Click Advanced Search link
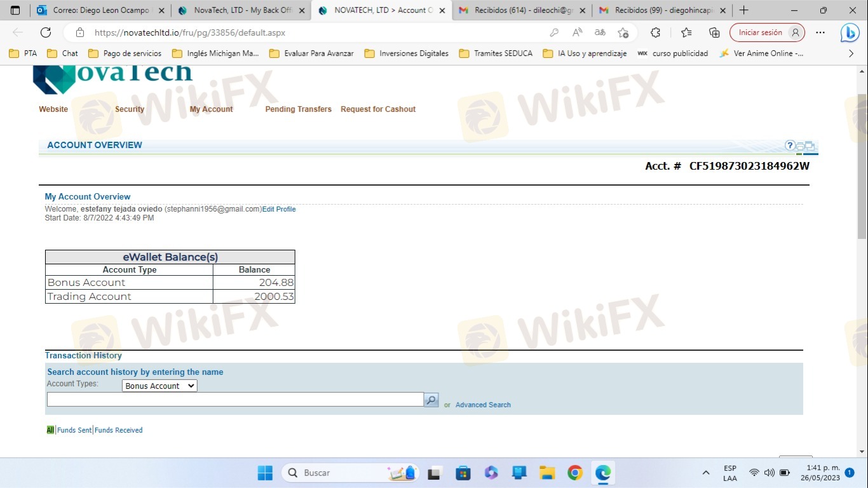Screen dimensions: 868x488 pos(483,405)
